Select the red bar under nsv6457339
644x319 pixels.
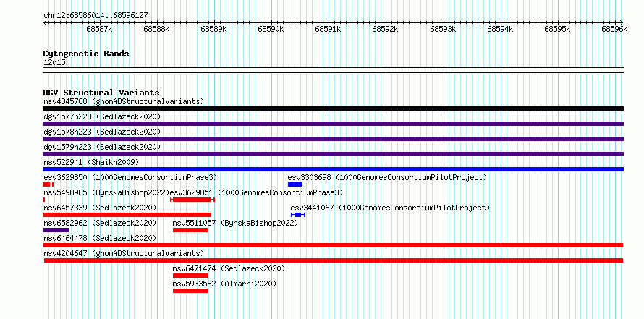tap(127, 215)
